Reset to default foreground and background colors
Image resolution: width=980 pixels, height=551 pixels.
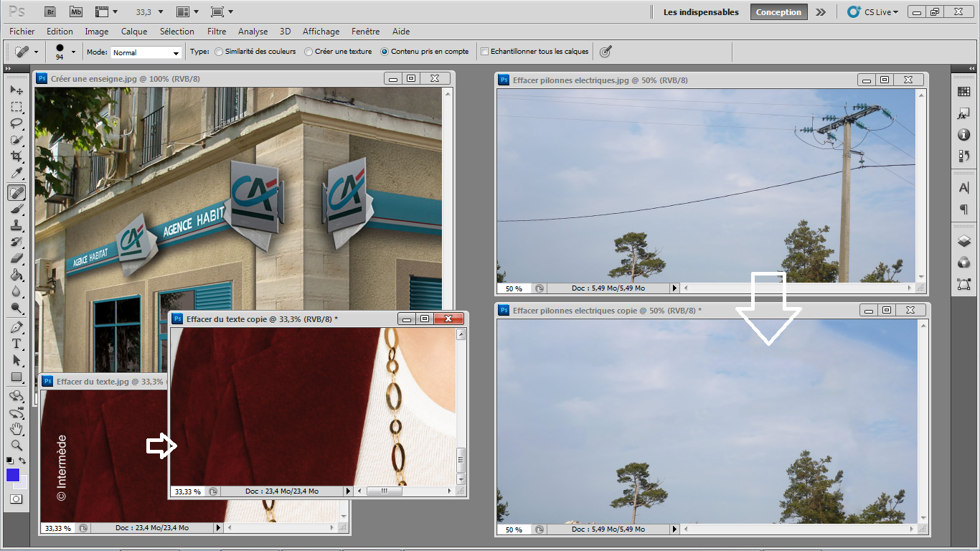point(10,461)
